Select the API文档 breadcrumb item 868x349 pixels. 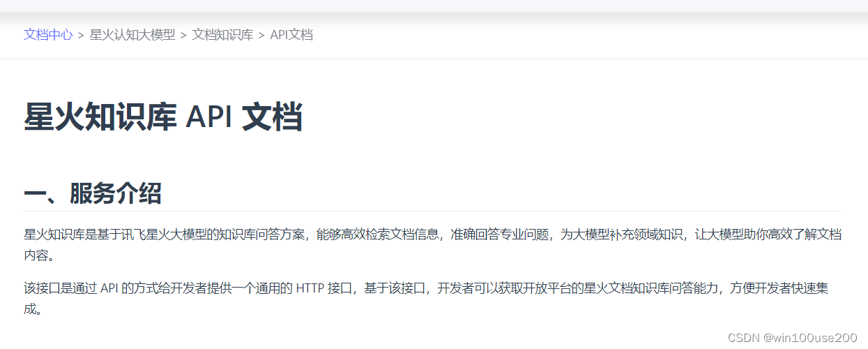(x=291, y=34)
